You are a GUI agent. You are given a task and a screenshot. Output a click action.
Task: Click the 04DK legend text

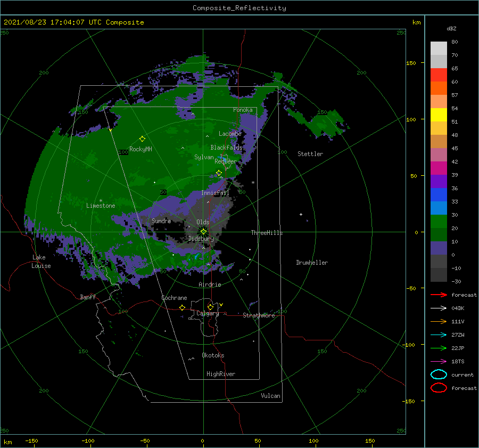pyautogui.click(x=458, y=308)
